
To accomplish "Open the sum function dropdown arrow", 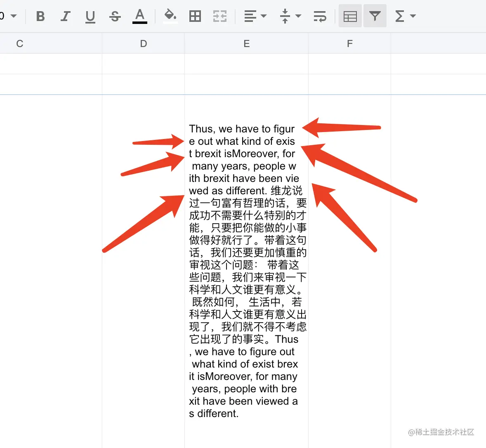I will coord(413,17).
